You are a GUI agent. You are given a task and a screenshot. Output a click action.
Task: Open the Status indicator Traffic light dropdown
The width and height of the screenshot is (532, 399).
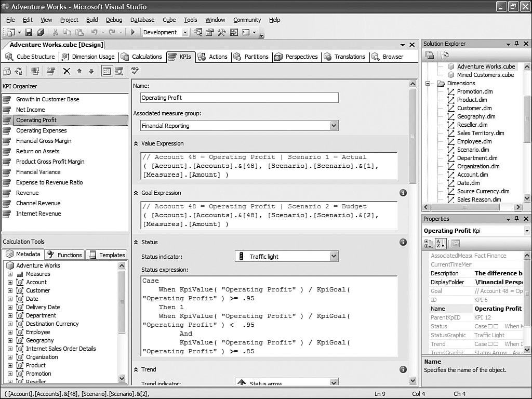point(334,257)
